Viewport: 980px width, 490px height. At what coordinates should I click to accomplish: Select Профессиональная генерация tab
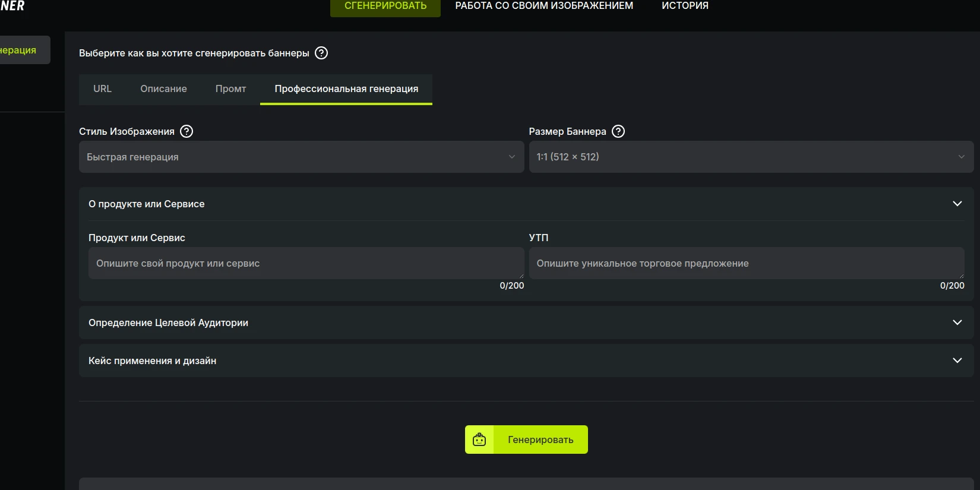(346, 88)
